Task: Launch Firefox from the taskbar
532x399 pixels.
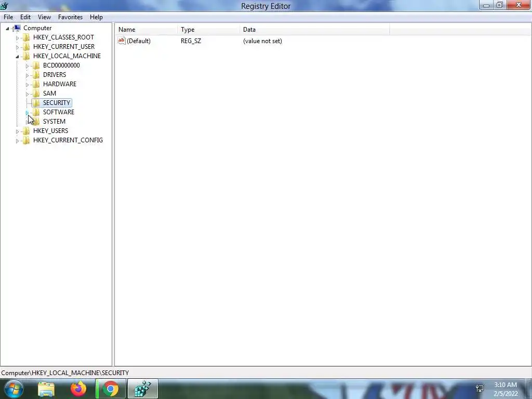Action: click(x=78, y=389)
